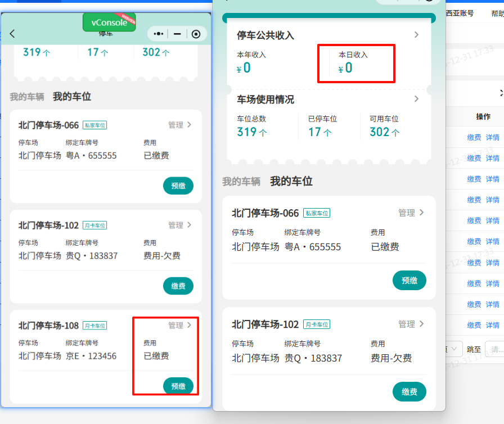Tap the dash icon in the mini-program capsule
The width and height of the screenshot is (504, 424).
click(x=177, y=34)
